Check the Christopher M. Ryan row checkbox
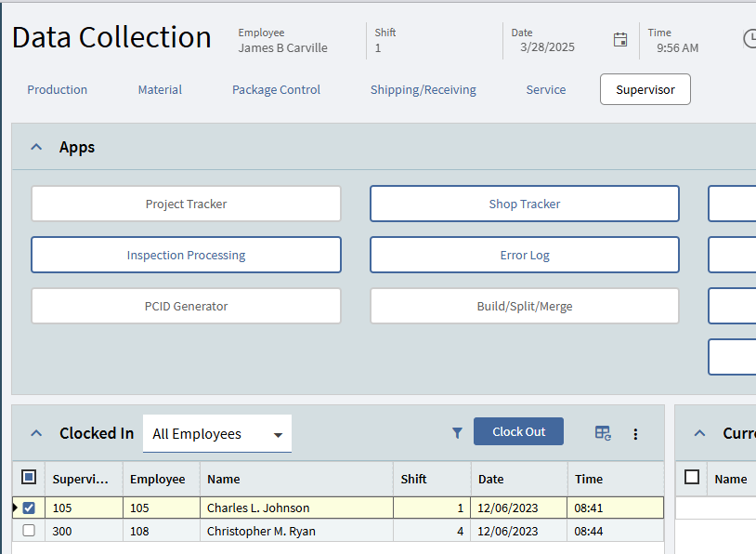Screen dimensions: 756x554 point(29,531)
